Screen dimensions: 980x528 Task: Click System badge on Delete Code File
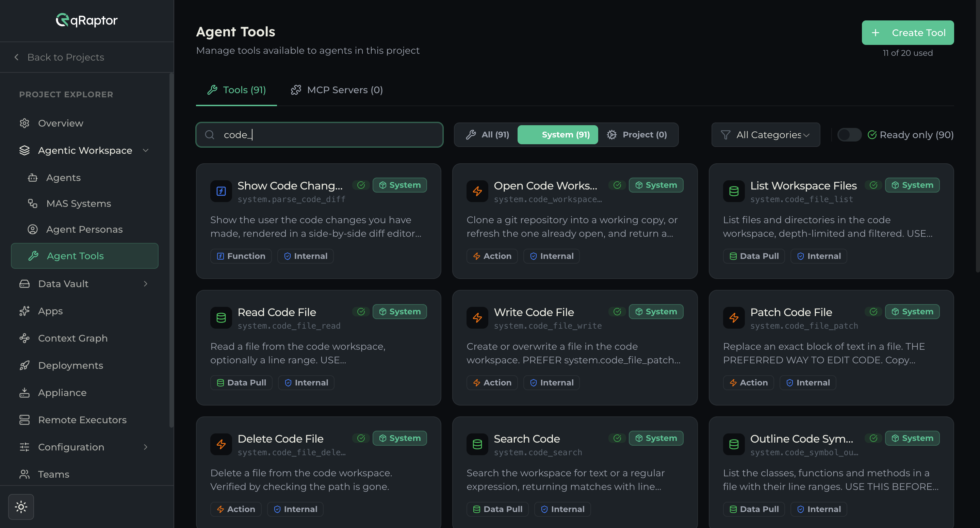pyautogui.click(x=399, y=438)
